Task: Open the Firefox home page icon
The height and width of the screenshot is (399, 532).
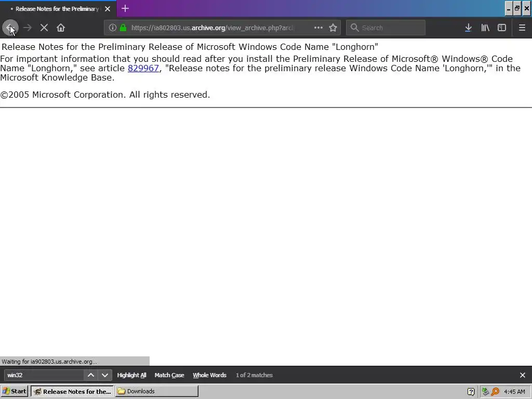Action: pos(61,28)
